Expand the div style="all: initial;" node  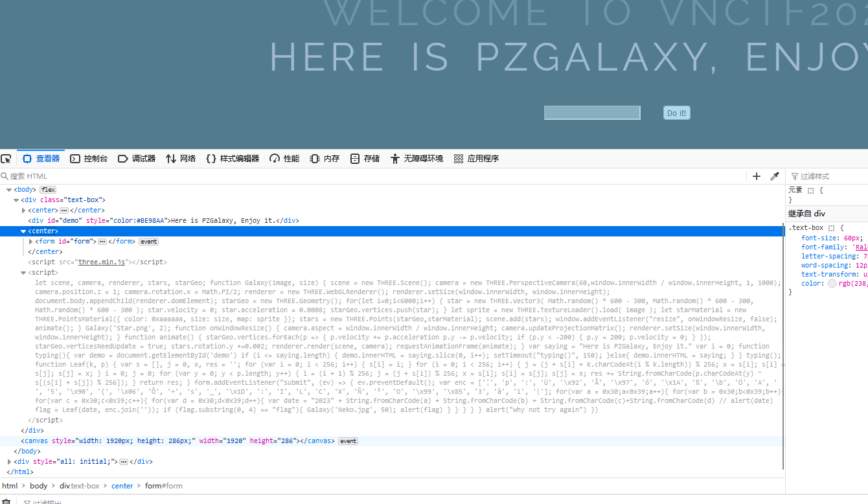click(x=9, y=462)
